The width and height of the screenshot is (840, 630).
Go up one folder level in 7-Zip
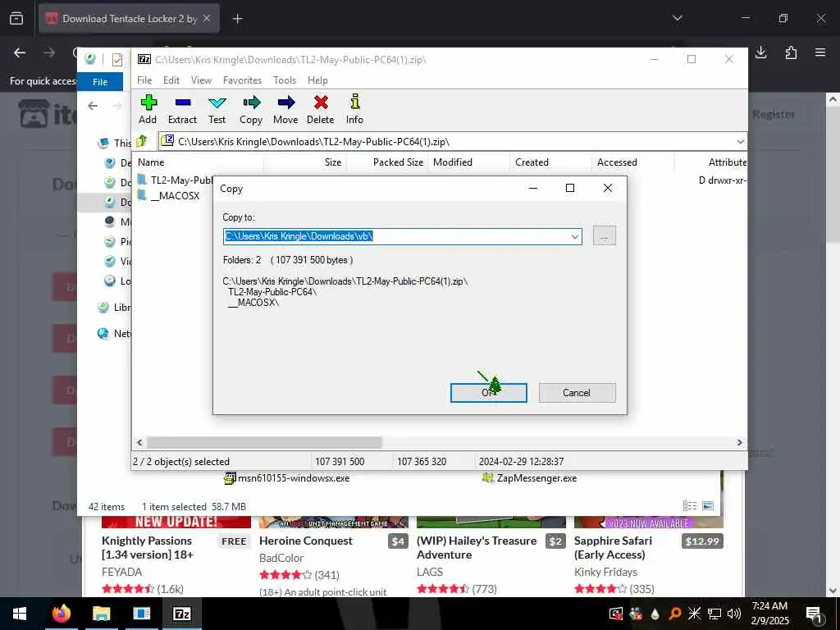[x=142, y=141]
